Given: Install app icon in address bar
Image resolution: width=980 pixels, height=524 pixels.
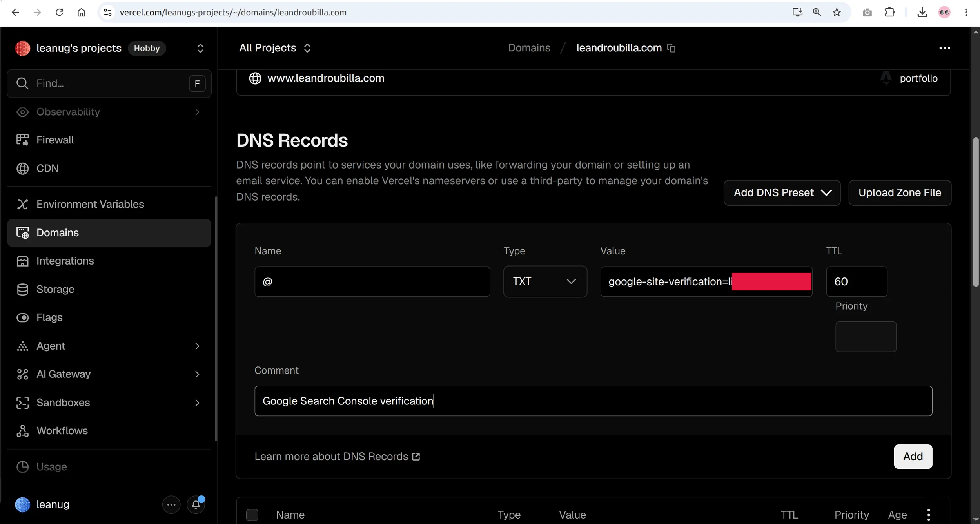Looking at the screenshot, I should point(797,12).
